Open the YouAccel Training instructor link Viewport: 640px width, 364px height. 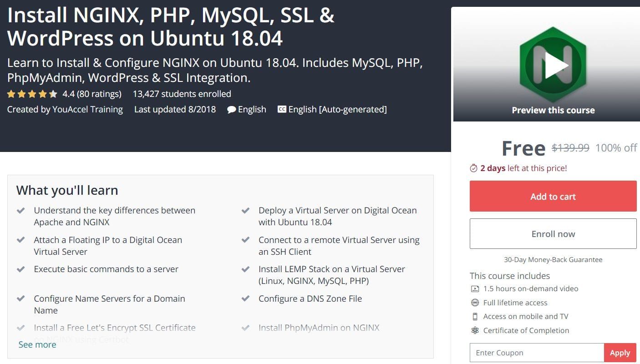[87, 109]
